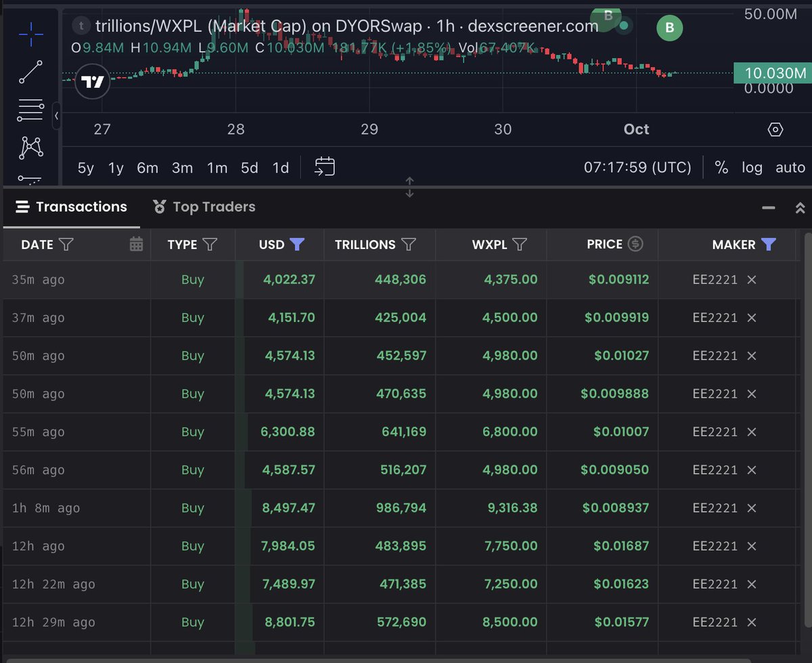The image size is (812, 663).
Task: Remove maker filter on 12h 22m ago row
Action: tap(751, 584)
